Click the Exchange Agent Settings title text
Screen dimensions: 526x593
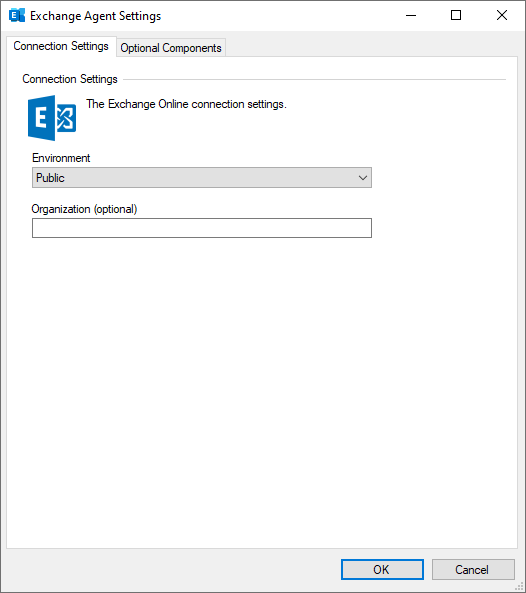coord(96,16)
